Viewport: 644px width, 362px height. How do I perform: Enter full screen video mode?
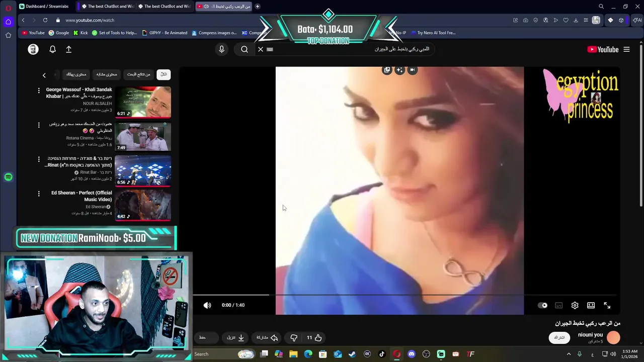[x=607, y=305]
